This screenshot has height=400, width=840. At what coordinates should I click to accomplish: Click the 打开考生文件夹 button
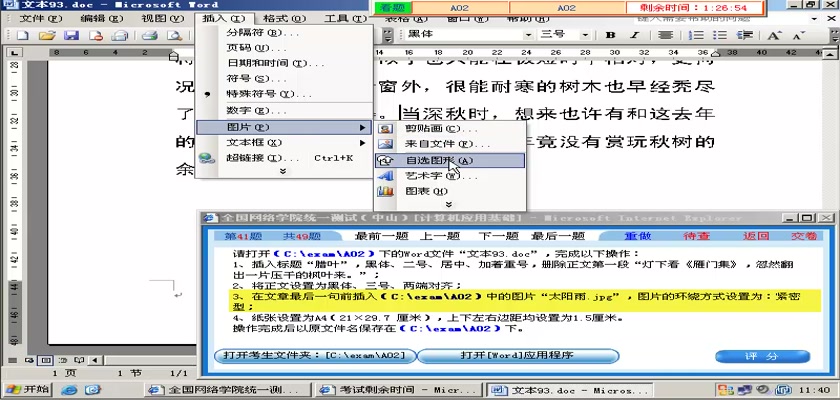coord(314,356)
